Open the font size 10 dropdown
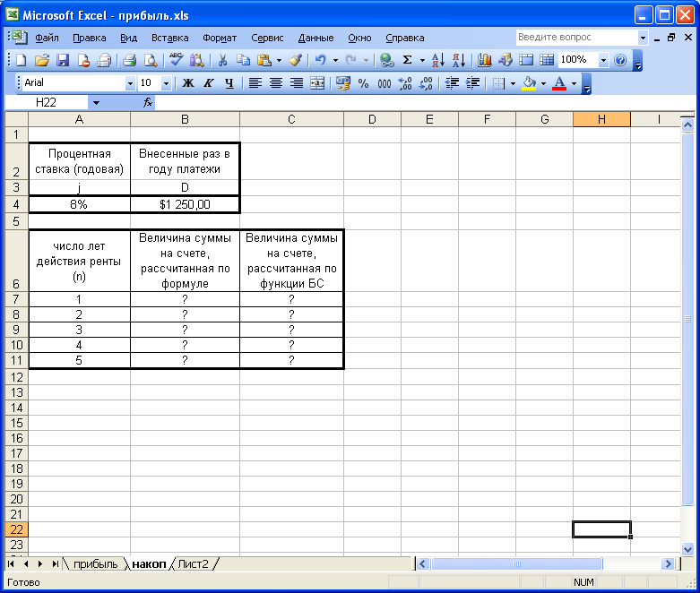The height and width of the screenshot is (593, 700). (x=166, y=83)
